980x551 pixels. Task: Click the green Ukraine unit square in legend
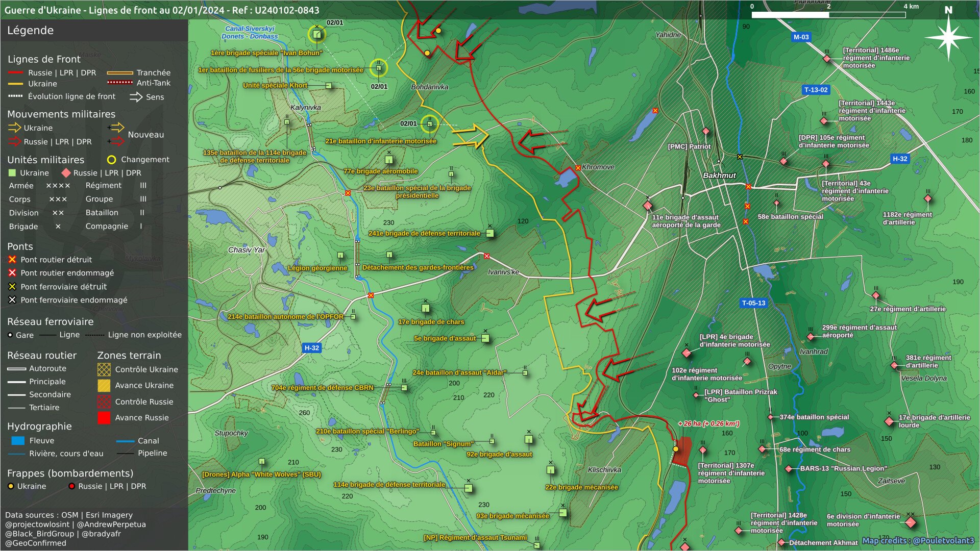tap(13, 173)
